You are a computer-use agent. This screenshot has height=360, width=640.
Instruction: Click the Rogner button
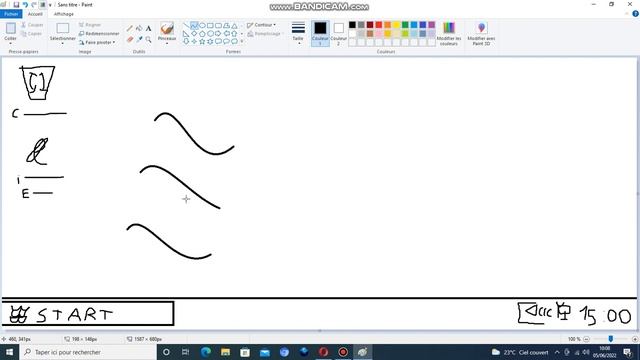pyautogui.click(x=90, y=25)
